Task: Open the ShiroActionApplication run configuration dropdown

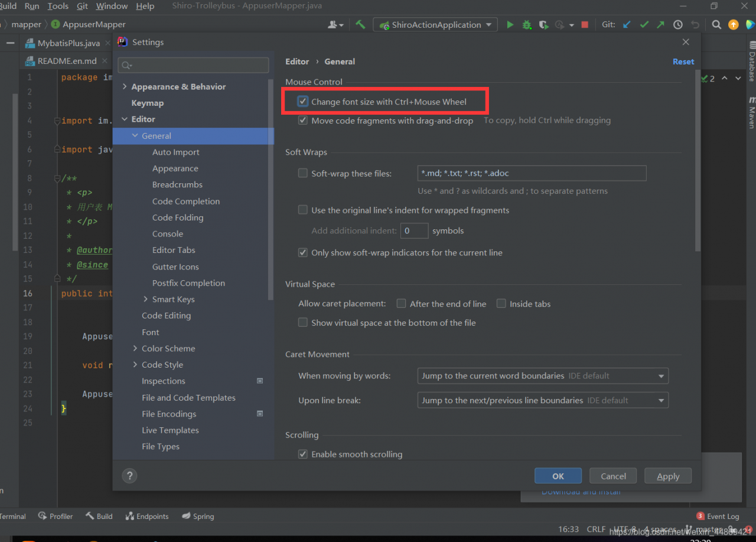Action: (x=435, y=25)
